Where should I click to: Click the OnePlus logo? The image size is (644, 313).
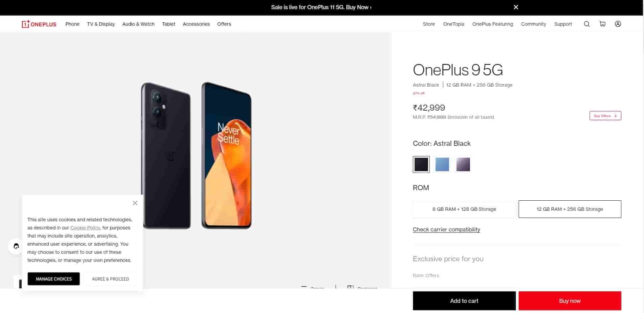(39, 24)
